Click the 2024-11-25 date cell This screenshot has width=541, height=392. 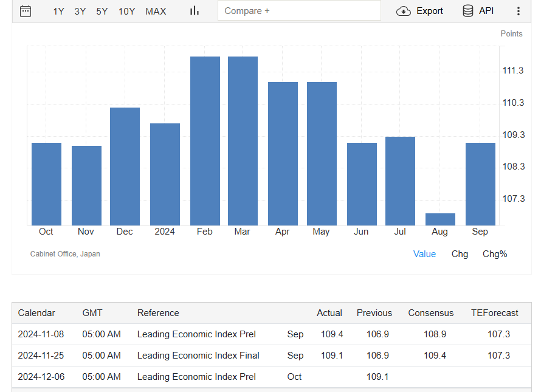click(x=41, y=356)
